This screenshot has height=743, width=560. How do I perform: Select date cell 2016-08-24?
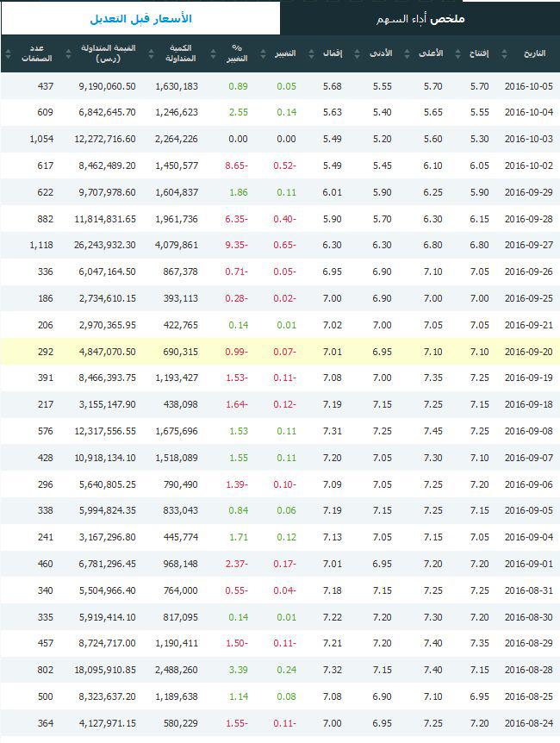pyautogui.click(x=529, y=723)
